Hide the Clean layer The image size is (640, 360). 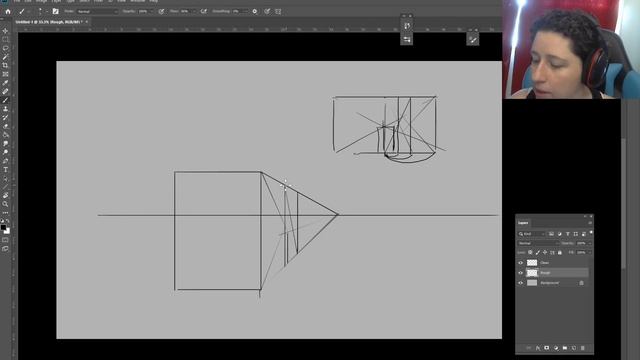(520, 262)
